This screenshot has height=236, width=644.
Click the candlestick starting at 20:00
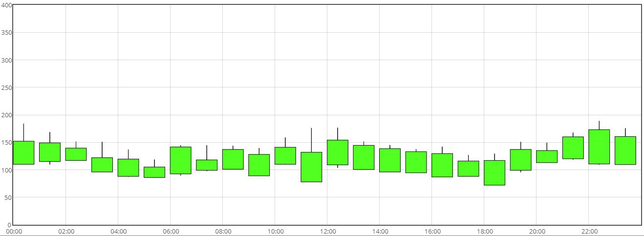click(546, 156)
